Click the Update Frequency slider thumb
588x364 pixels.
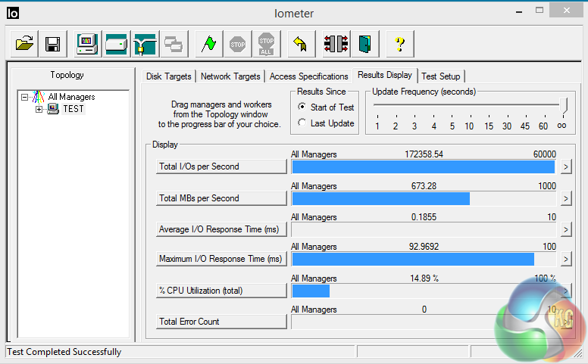[563, 106]
